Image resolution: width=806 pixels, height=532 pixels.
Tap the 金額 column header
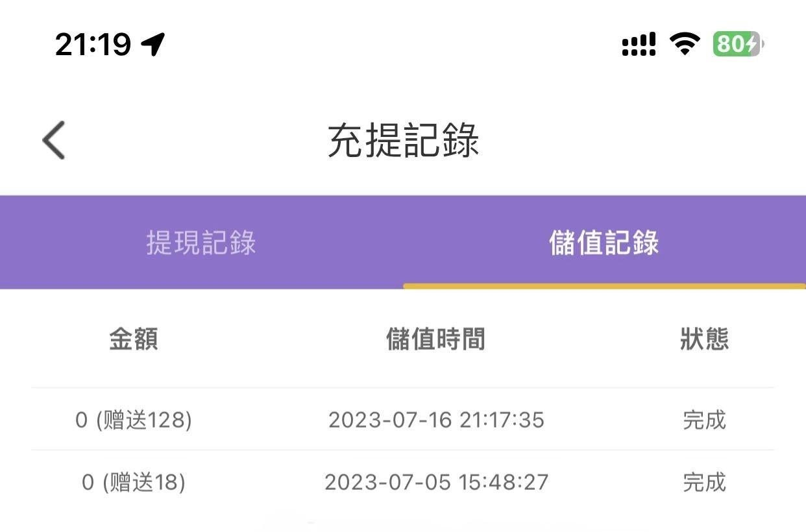134,339
